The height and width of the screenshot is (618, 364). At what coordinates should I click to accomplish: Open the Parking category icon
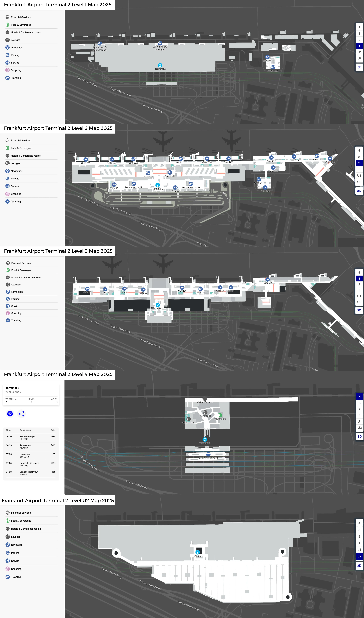7,55
